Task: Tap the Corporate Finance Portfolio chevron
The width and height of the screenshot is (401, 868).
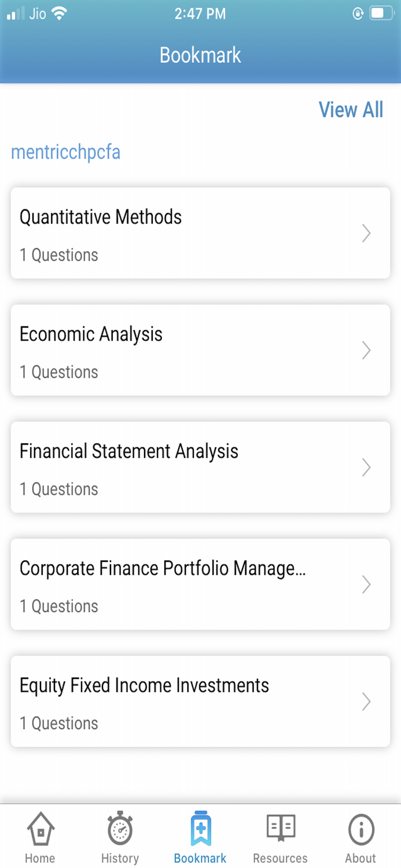Action: click(366, 584)
